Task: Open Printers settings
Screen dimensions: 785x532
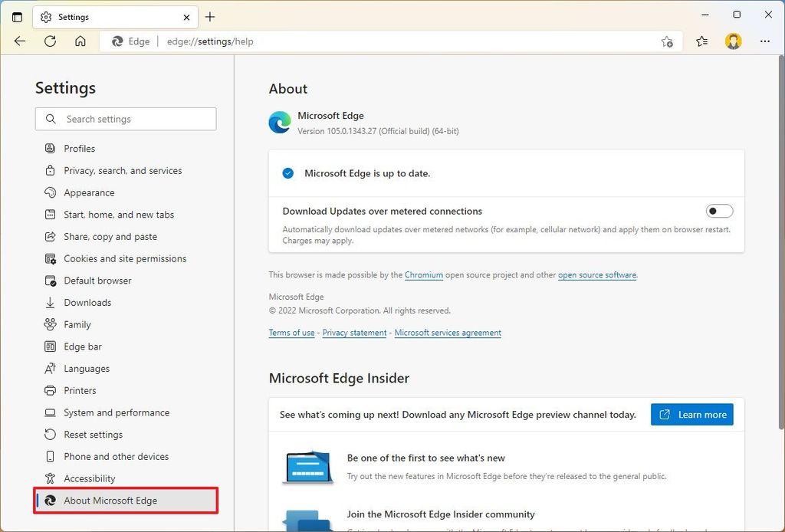Action: click(x=81, y=390)
